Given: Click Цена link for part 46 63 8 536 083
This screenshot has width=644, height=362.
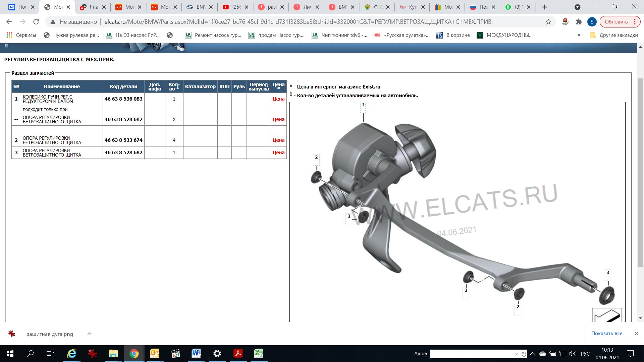Looking at the screenshot, I should pos(278,99).
